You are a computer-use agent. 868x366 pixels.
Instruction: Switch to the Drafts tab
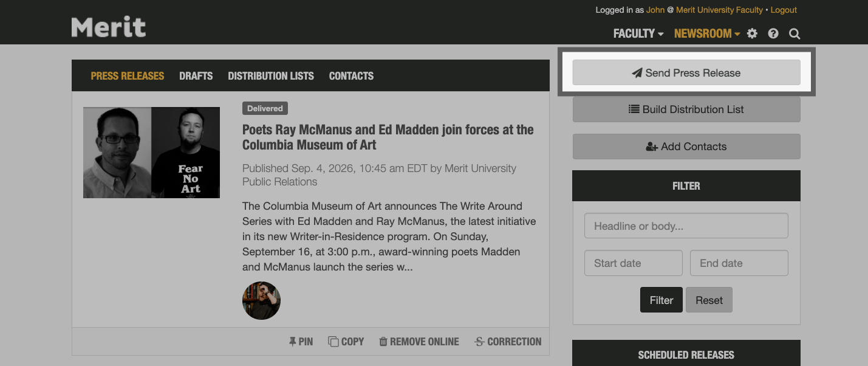pos(196,76)
